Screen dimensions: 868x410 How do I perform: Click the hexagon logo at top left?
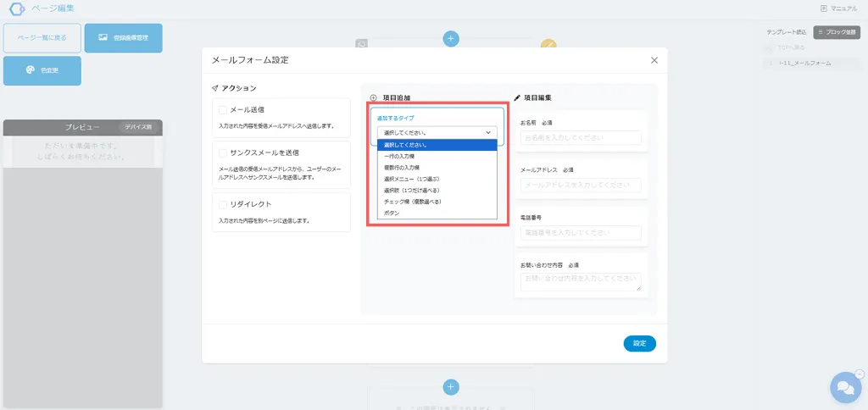click(x=16, y=9)
